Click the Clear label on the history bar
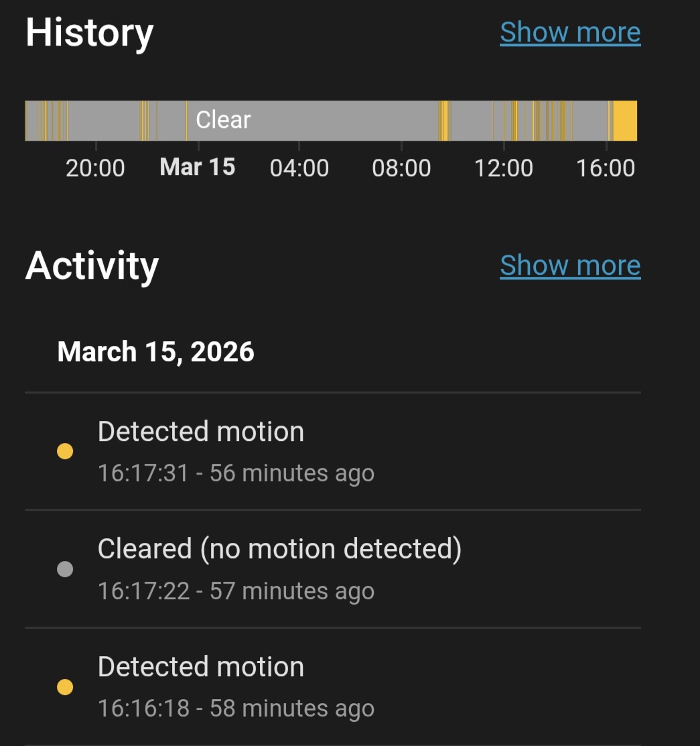700x746 pixels. click(x=223, y=120)
